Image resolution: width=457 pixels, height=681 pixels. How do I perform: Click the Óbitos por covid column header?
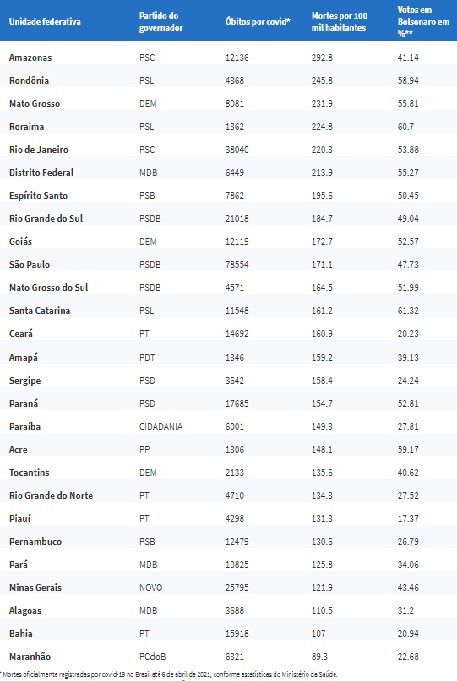(x=258, y=21)
